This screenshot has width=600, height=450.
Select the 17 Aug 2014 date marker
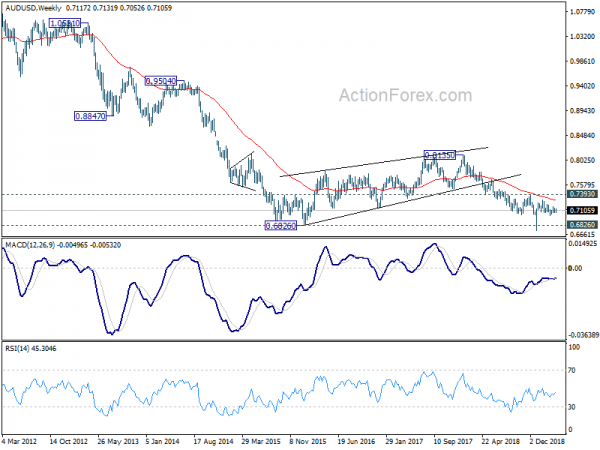(x=213, y=441)
